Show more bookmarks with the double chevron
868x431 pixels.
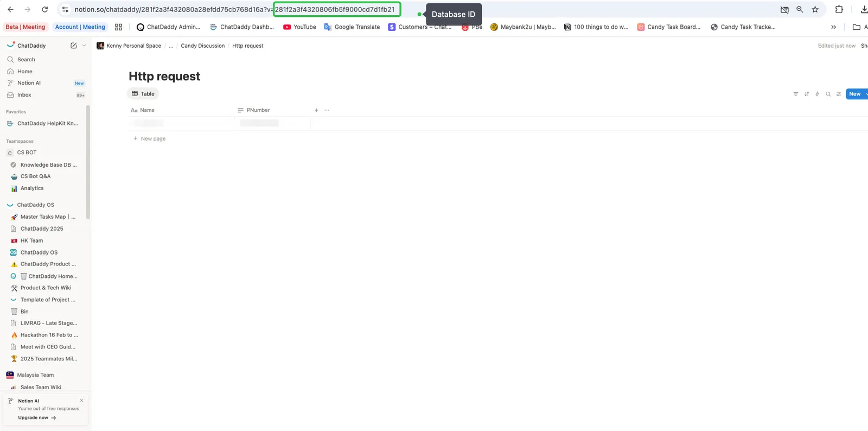(x=833, y=27)
